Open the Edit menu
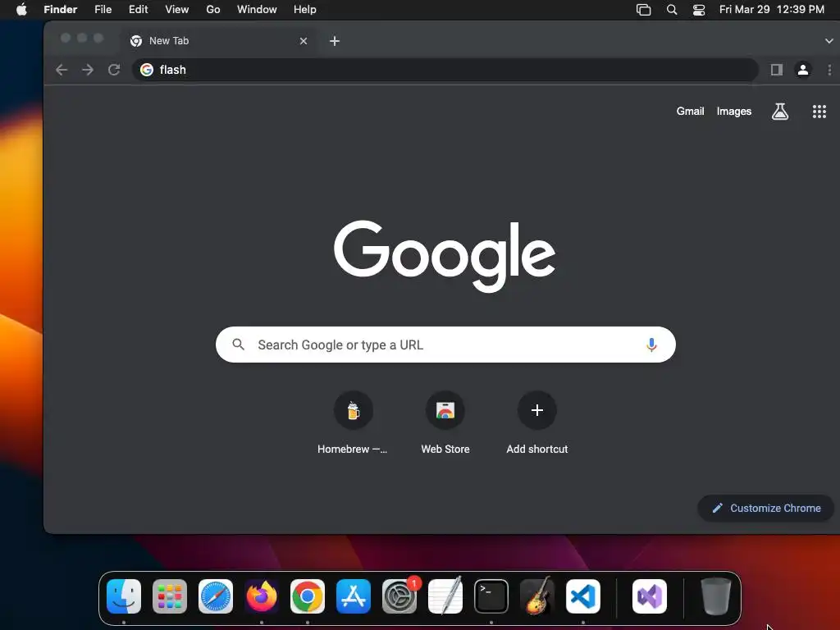This screenshot has height=630, width=840. pos(138,9)
